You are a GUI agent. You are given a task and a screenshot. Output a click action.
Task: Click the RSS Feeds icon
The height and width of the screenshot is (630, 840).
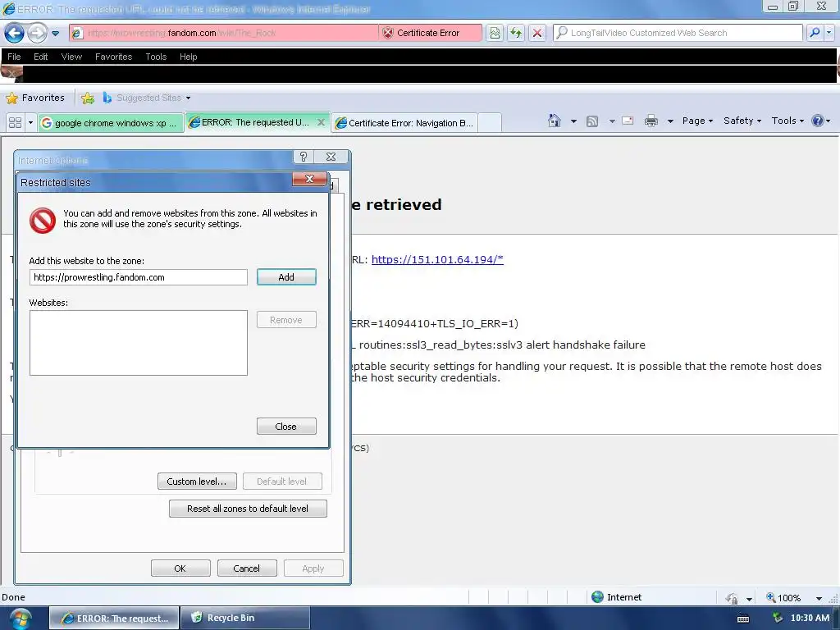pos(592,121)
